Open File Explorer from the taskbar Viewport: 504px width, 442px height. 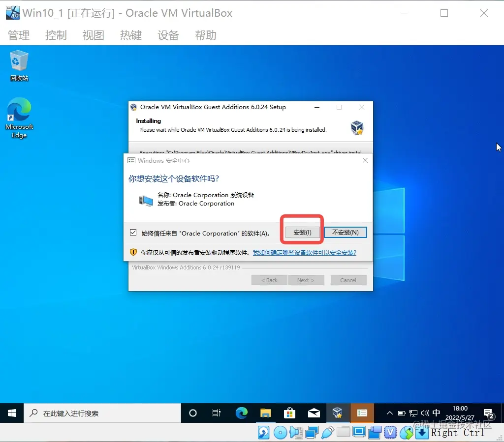pyautogui.click(x=265, y=413)
